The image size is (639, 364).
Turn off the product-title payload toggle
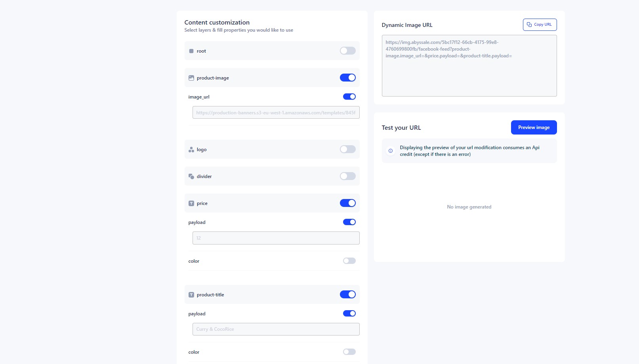[349, 313]
